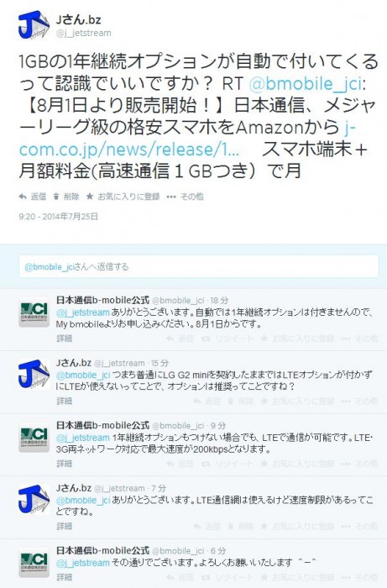Viewport: 387px width, 588px height.
Task: Expand 詳細 on the 18 分 b-mobile reply
Action: click(x=64, y=339)
